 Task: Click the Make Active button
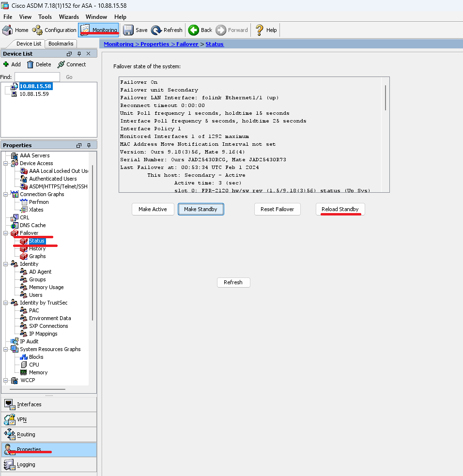(x=153, y=209)
